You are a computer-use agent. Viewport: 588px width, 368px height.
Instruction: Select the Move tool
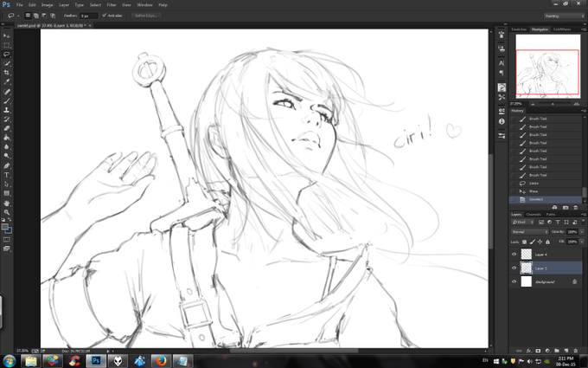[6, 36]
